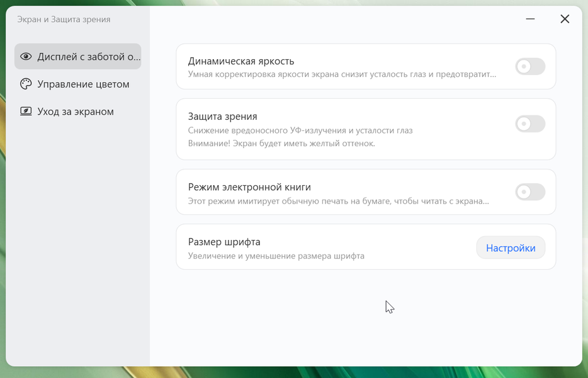Click the Режим электронной книги heading
Image resolution: width=588 pixels, height=378 pixels.
click(249, 187)
